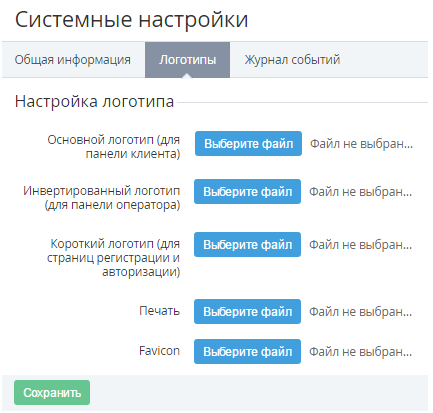Click the Печать field label
This screenshot has width=433, height=413.
click(x=159, y=311)
